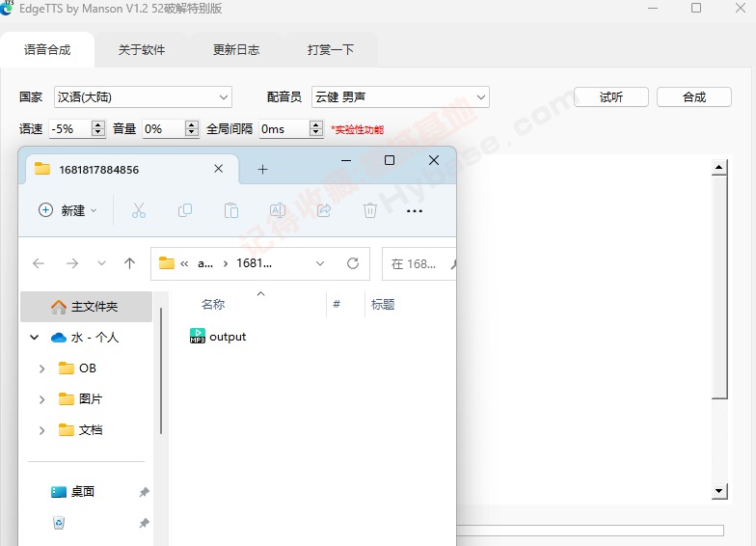The height and width of the screenshot is (546, 756).
Task: Sort by the 标题 column header
Action: 383,305
